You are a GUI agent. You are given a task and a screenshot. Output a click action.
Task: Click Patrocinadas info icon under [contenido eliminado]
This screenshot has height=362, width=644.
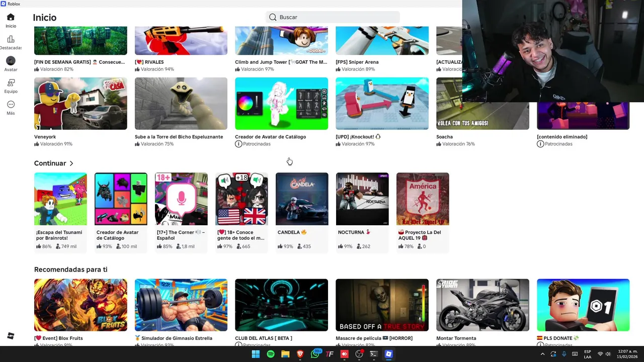click(540, 144)
